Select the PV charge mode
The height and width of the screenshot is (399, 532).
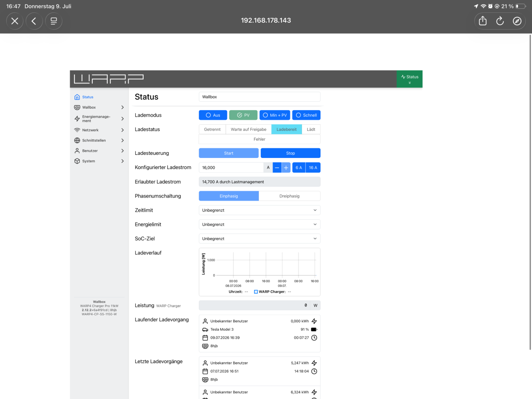pos(243,115)
